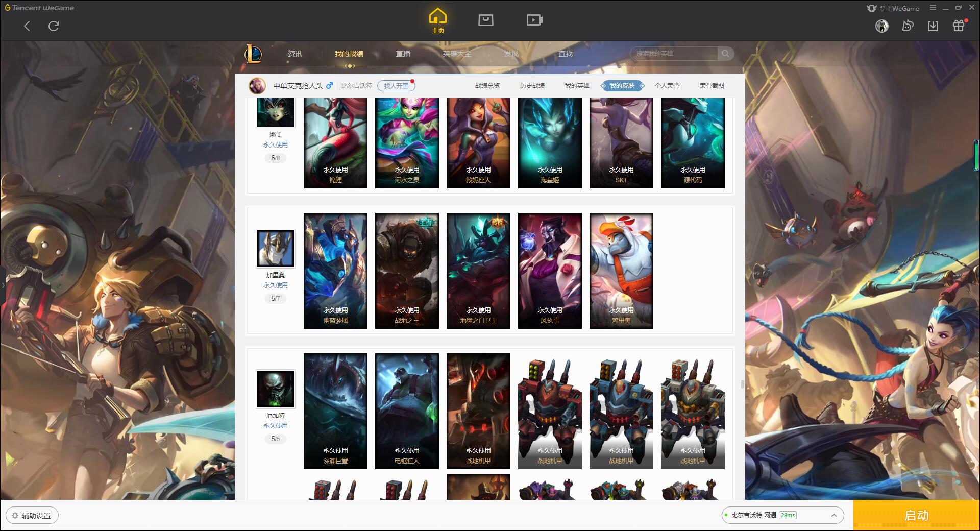Click the 掌上WeGame link icon
980x531 pixels.
tap(893, 8)
